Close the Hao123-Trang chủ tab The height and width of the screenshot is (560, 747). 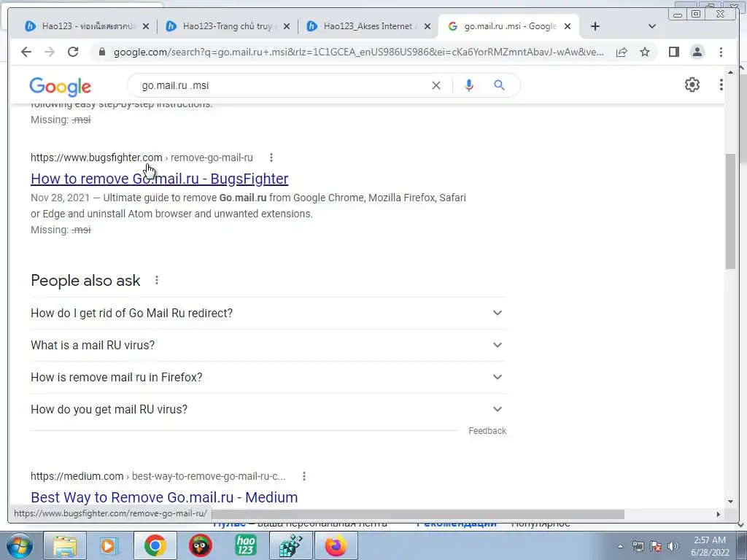[286, 26]
